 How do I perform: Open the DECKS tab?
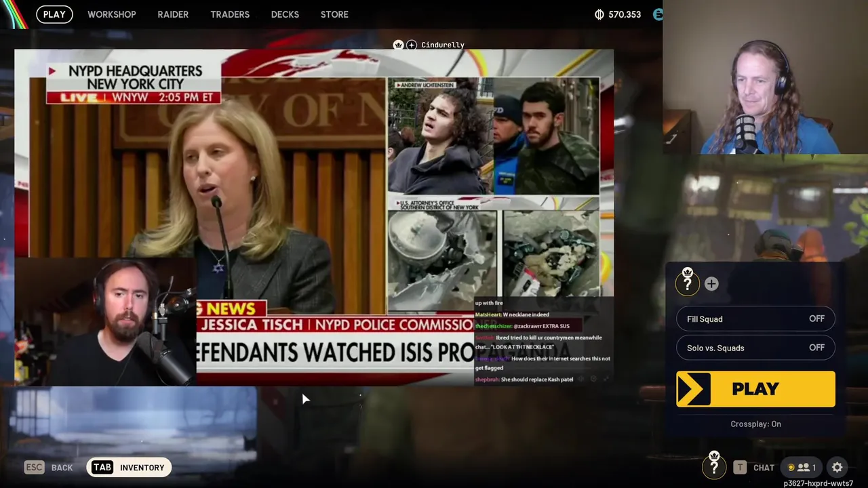(285, 14)
